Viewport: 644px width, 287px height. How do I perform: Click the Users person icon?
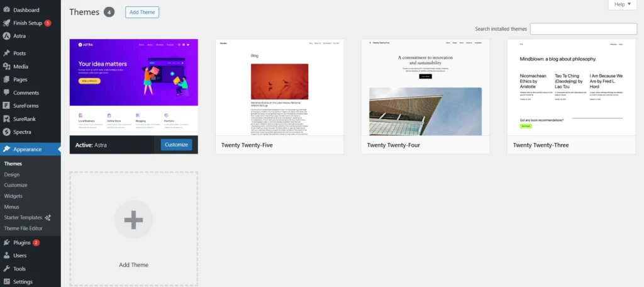point(6,256)
